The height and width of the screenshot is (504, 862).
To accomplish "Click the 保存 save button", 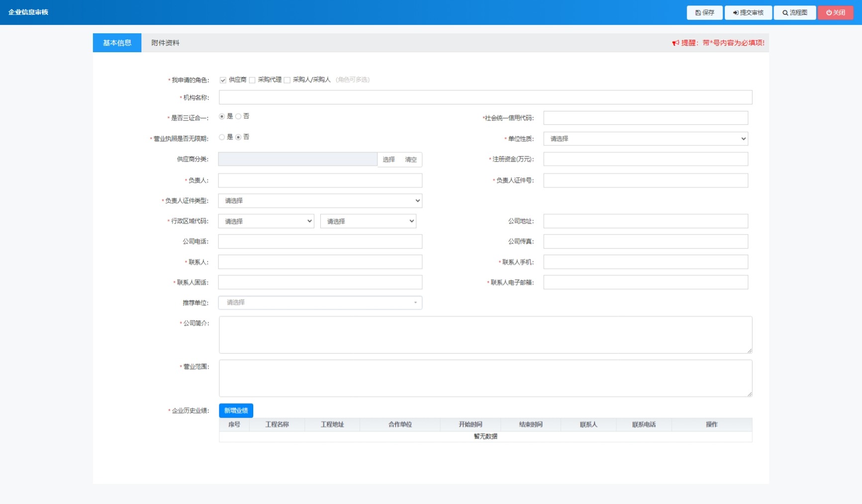I will 705,12.
